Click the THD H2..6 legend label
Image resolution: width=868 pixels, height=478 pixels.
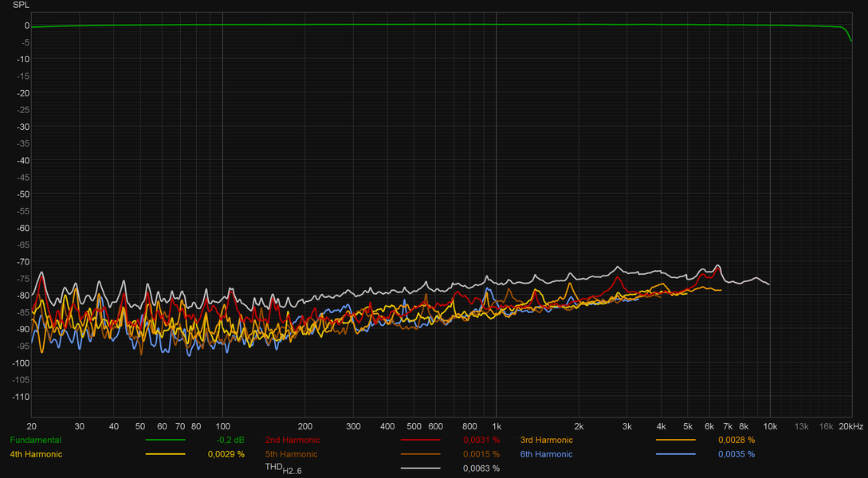282,469
